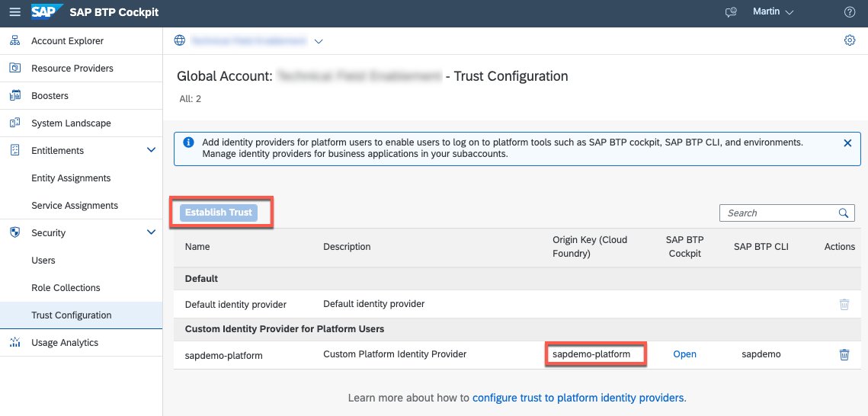Click the global account globe icon
The height and width of the screenshot is (416, 868).
click(179, 40)
